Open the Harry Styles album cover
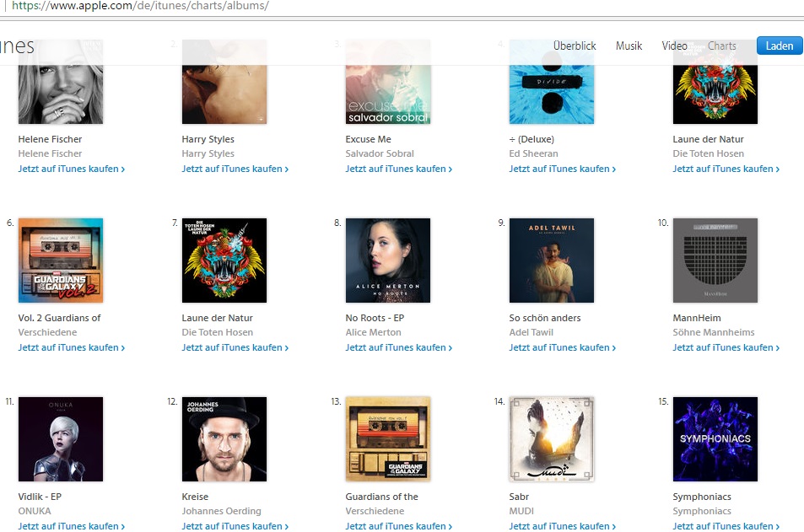The height and width of the screenshot is (532, 804). tap(224, 82)
